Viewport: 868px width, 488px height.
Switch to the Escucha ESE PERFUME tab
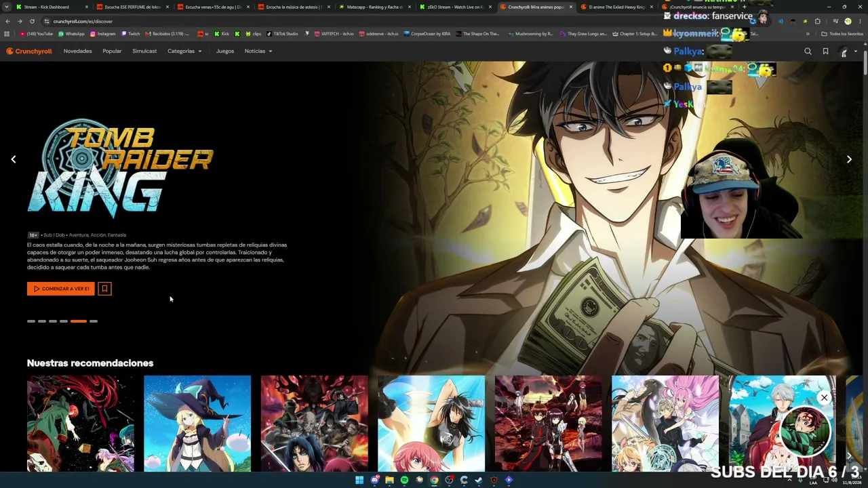[133, 7]
